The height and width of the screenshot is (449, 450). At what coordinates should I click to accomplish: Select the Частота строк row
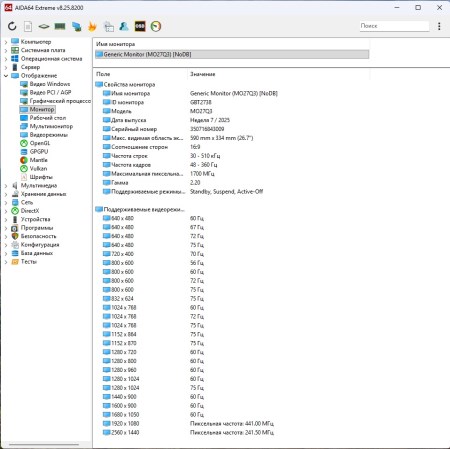(231, 156)
